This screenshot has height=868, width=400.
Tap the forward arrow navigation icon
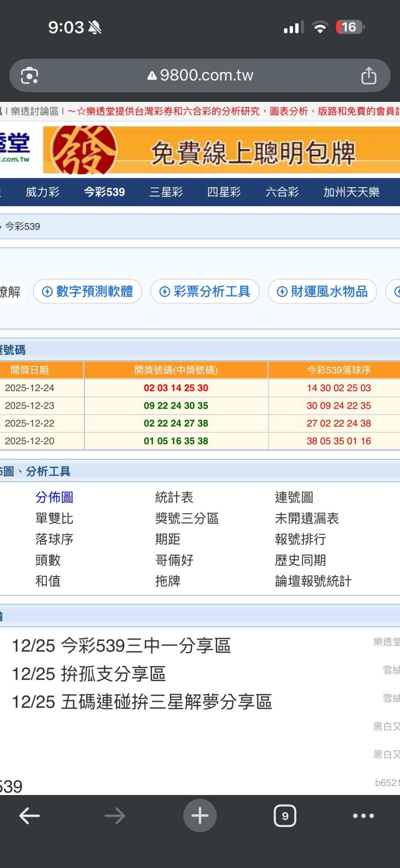115,816
